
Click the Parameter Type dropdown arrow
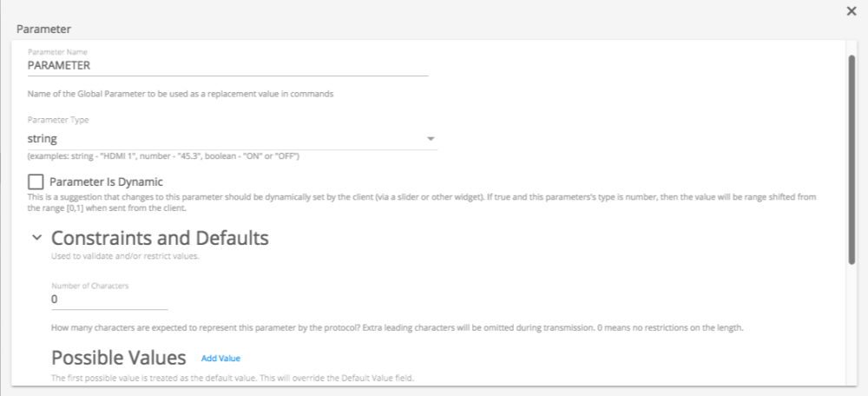[x=431, y=139]
